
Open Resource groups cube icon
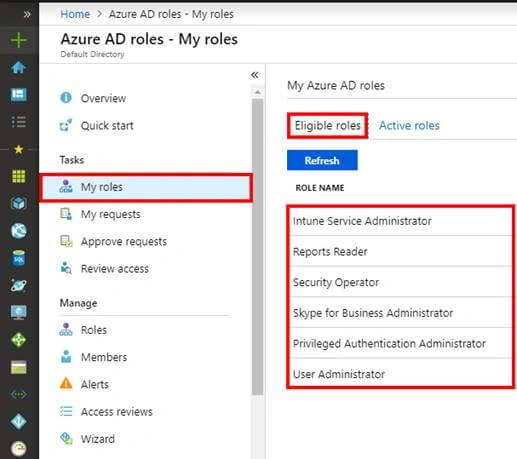[x=19, y=203]
